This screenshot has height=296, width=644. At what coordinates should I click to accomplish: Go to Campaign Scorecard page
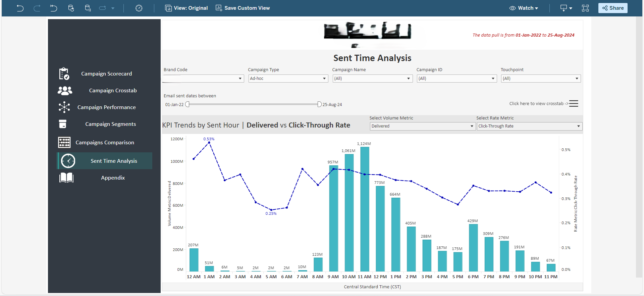point(106,74)
